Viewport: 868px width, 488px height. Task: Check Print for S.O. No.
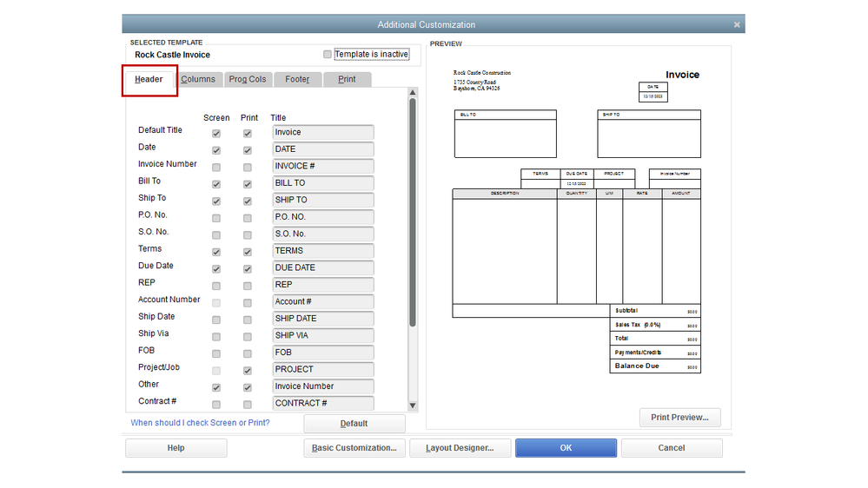[x=248, y=235]
